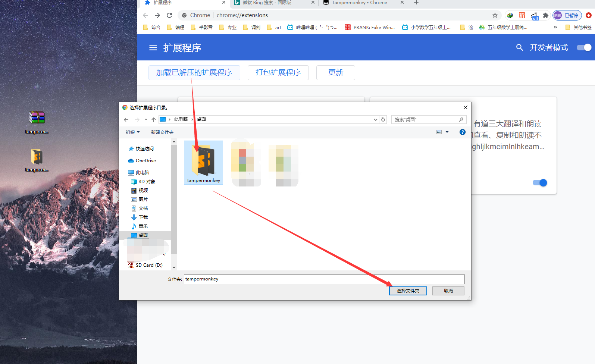Click the 更新 button
The height and width of the screenshot is (364, 595).
point(336,72)
